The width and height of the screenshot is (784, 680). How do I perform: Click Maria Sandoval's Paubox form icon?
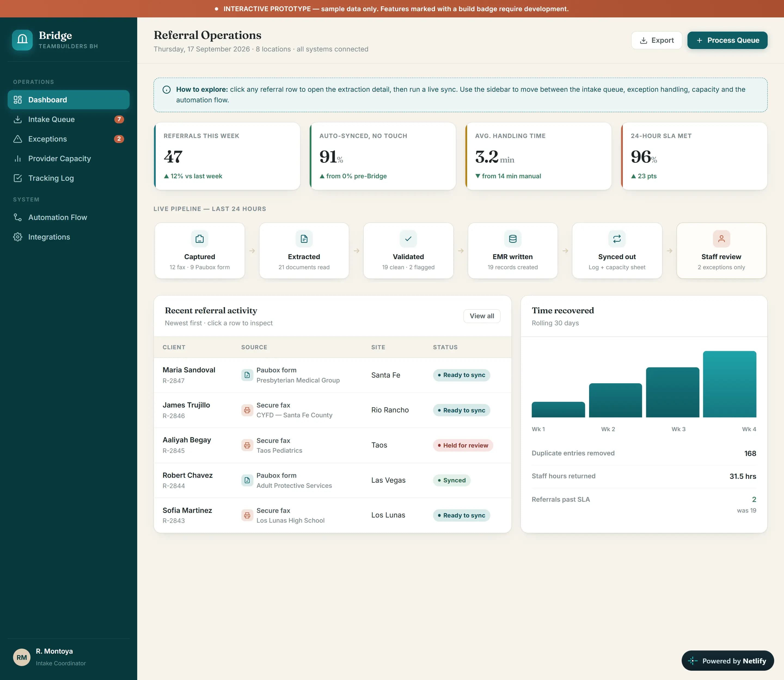click(247, 375)
